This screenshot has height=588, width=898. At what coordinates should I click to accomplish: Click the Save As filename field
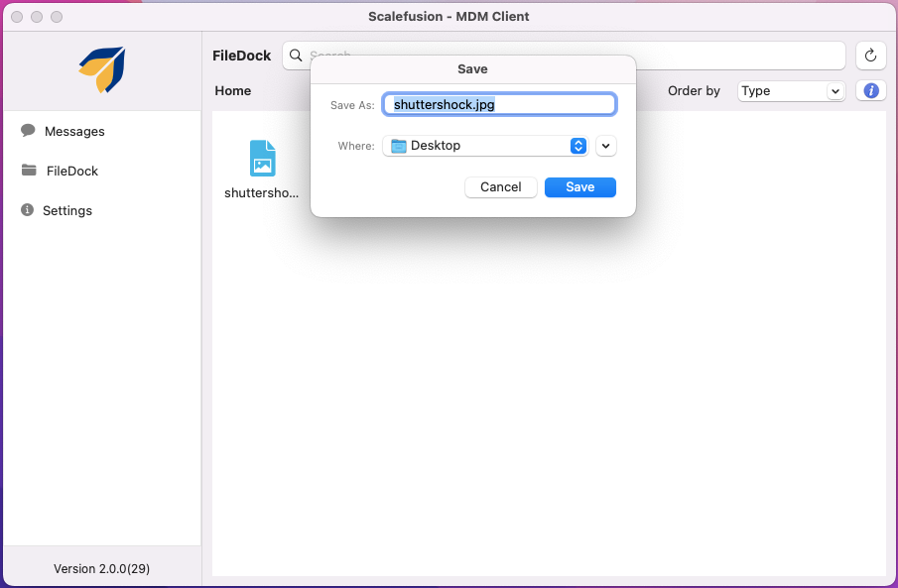pos(499,105)
